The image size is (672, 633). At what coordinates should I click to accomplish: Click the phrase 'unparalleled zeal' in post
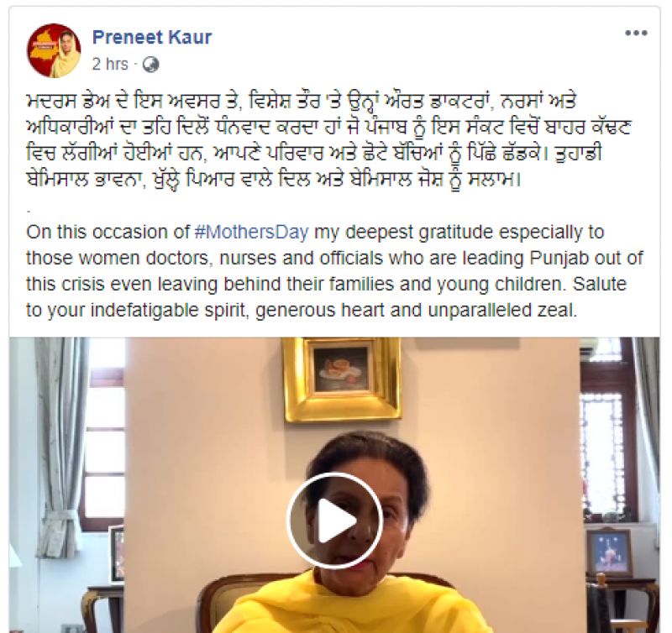(x=502, y=310)
